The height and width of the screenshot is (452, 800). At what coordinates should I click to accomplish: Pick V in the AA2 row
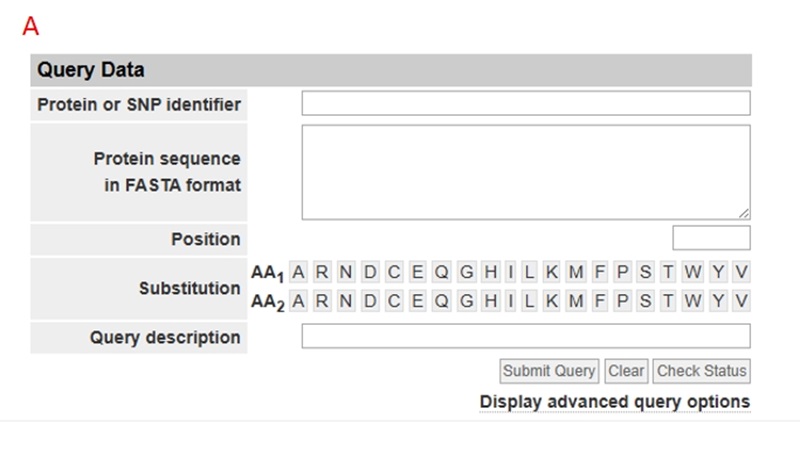[x=741, y=301]
